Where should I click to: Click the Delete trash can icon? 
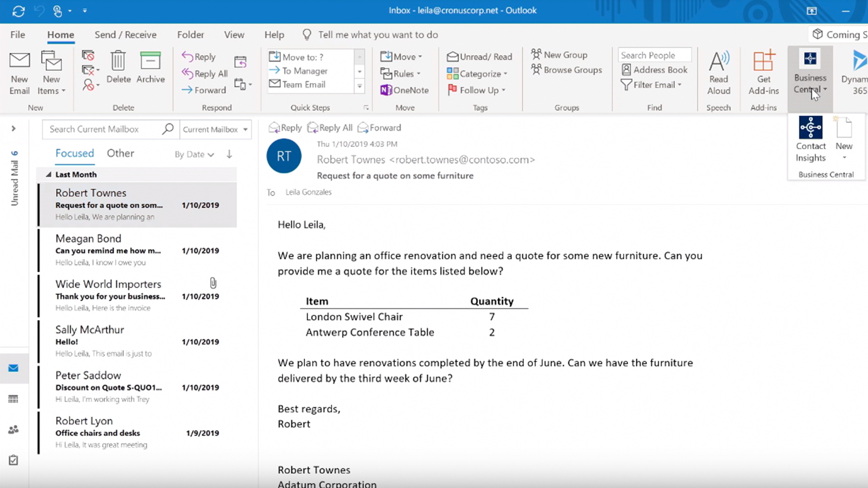point(118,61)
